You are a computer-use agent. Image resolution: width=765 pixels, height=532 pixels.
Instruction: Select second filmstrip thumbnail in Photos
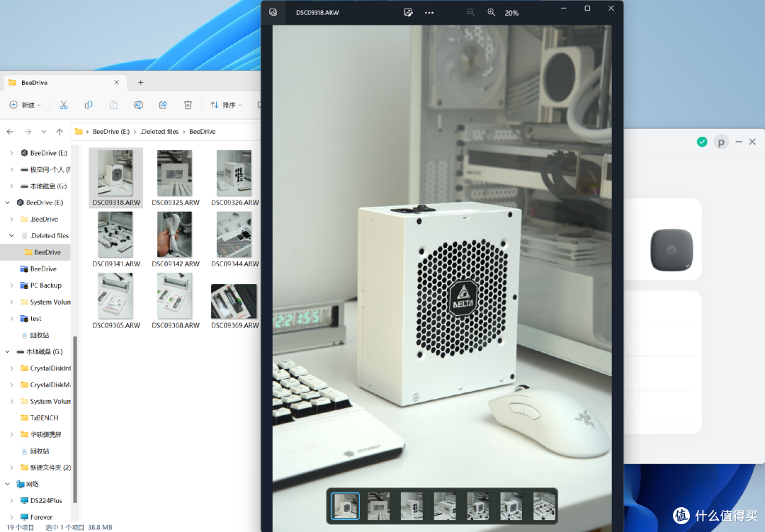[x=378, y=506]
